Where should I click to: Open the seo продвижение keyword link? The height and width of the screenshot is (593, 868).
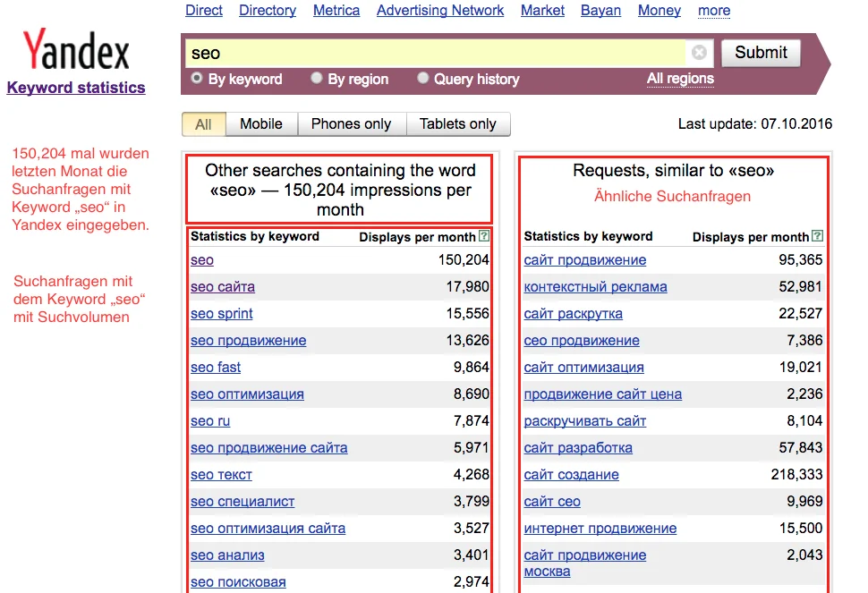(x=247, y=341)
